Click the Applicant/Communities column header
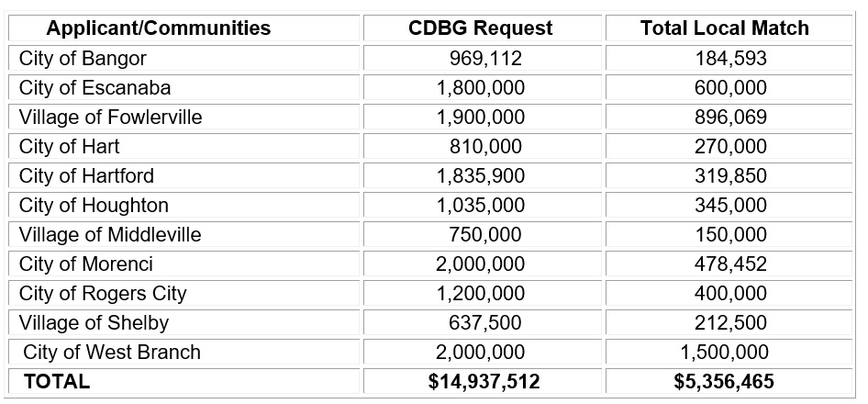Viewport: 868px width, 404px height. (x=159, y=28)
